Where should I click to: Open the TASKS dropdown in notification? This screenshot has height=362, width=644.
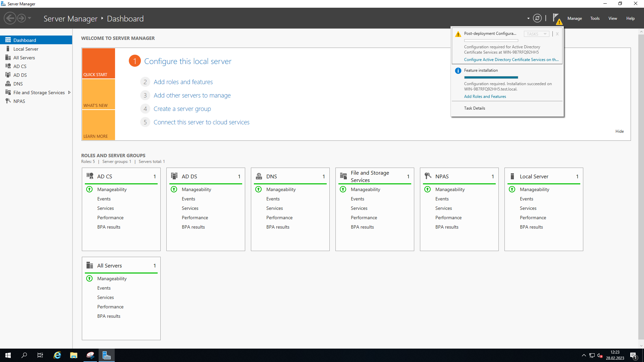point(537,34)
